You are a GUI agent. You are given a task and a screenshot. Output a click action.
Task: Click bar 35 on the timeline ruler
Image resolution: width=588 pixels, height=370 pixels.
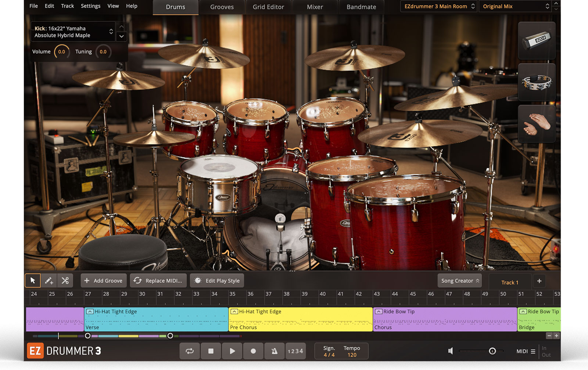[233, 294]
